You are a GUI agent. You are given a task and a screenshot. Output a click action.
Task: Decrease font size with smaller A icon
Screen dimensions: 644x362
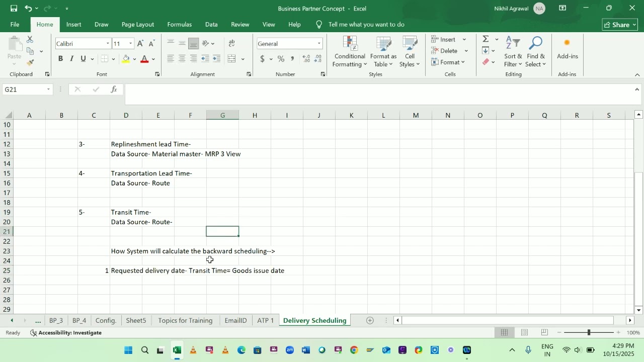point(151,44)
